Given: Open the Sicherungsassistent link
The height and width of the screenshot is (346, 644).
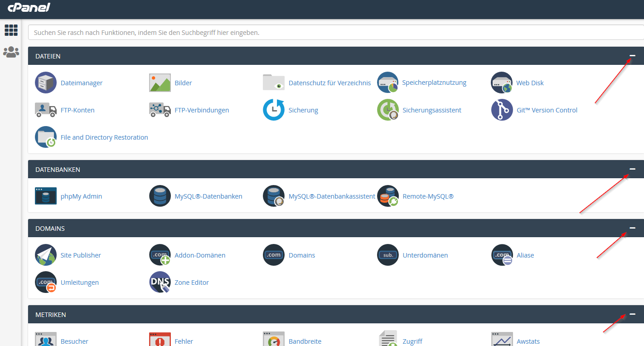Looking at the screenshot, I should pos(432,110).
